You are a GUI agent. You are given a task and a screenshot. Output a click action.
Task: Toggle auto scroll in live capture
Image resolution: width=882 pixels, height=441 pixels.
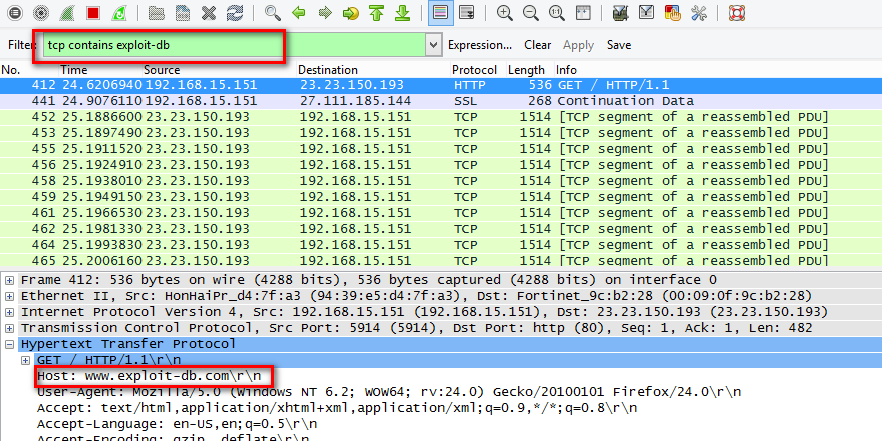click(x=466, y=12)
